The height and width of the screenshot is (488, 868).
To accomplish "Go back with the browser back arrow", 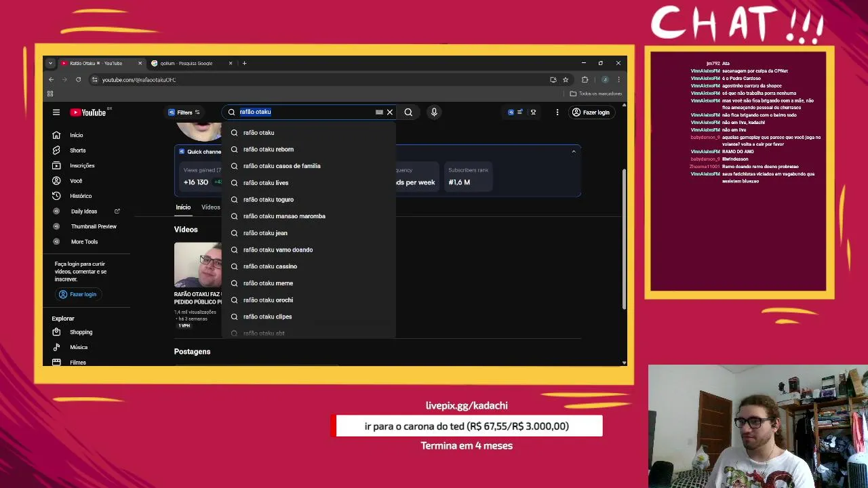I will click(51, 80).
